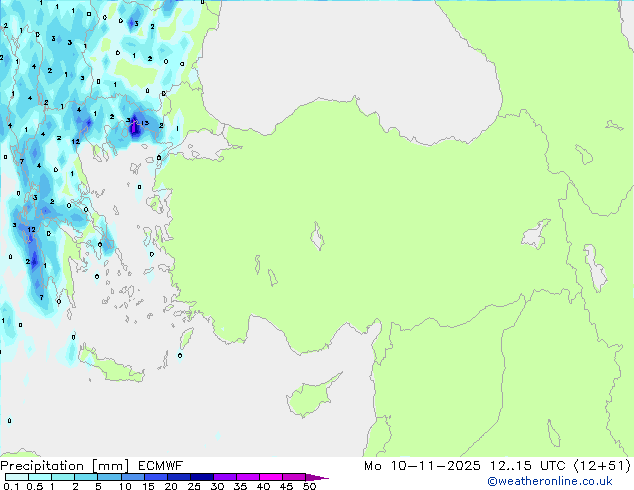This screenshot has height=490, width=634.
Task: Click the "12..15 UTC" time text
Action: point(527,466)
